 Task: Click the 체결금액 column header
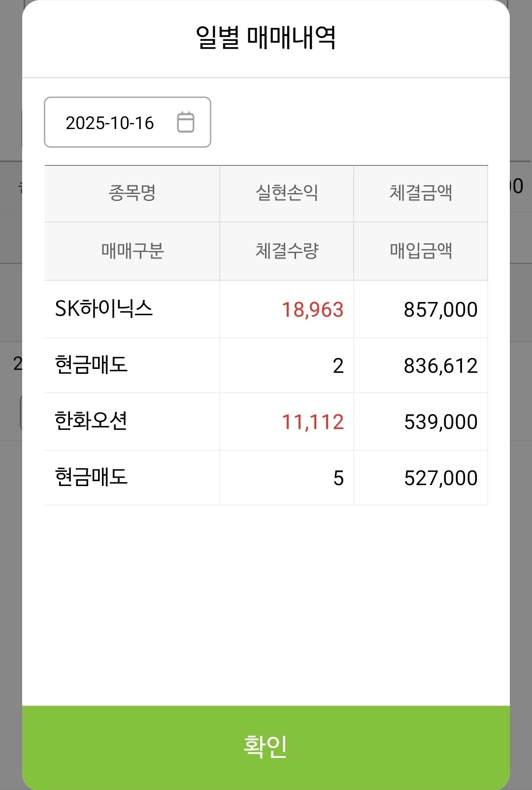[421, 193]
